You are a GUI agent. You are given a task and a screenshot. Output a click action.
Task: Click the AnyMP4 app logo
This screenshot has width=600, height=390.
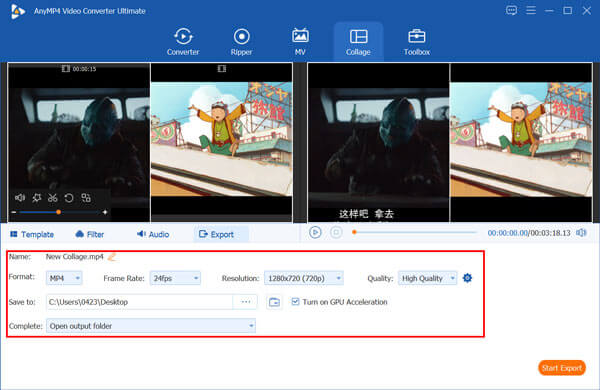click(x=17, y=11)
